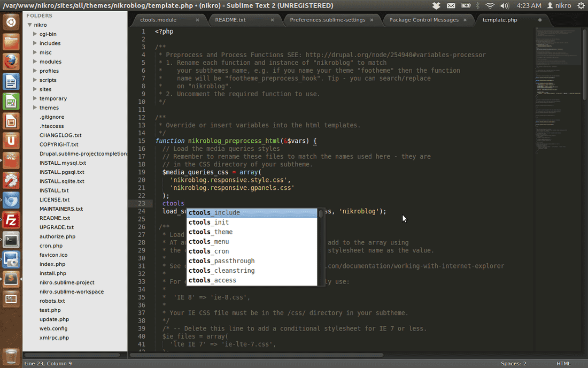Close the ctools.module tab
This screenshot has height=368, width=588.
[x=197, y=20]
